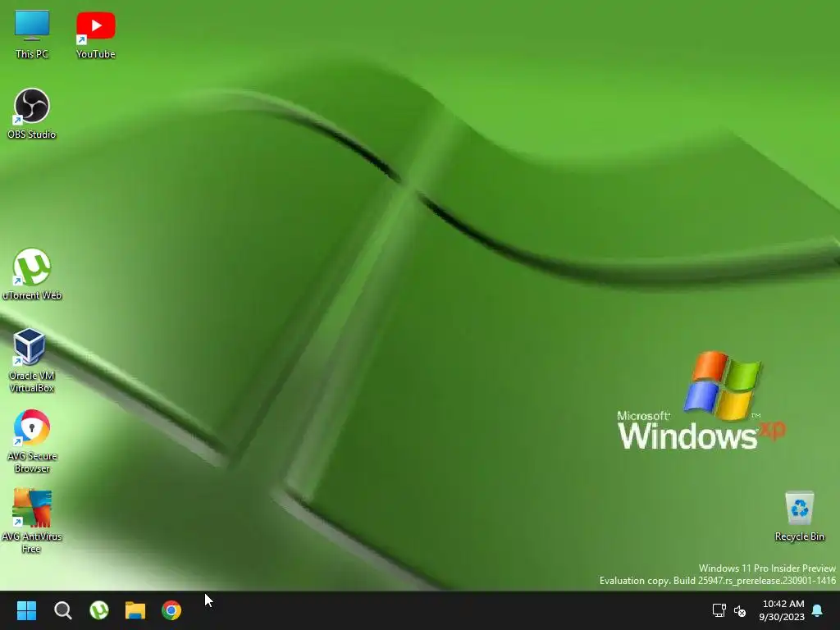Open uTorrent from the taskbar
This screenshot has width=840, height=630.
[x=99, y=610]
